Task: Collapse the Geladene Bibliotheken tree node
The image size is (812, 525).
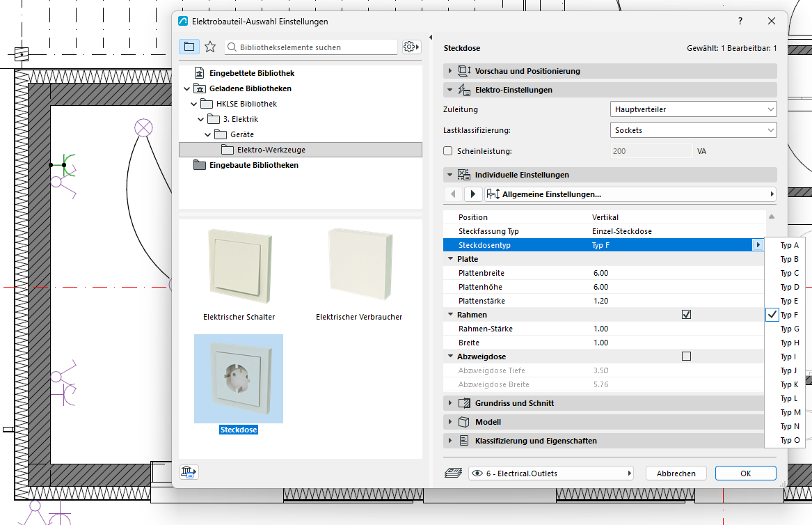Action: tap(187, 88)
